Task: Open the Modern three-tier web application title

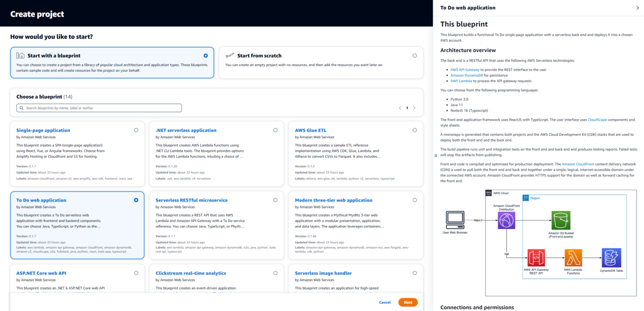Action: point(334,200)
